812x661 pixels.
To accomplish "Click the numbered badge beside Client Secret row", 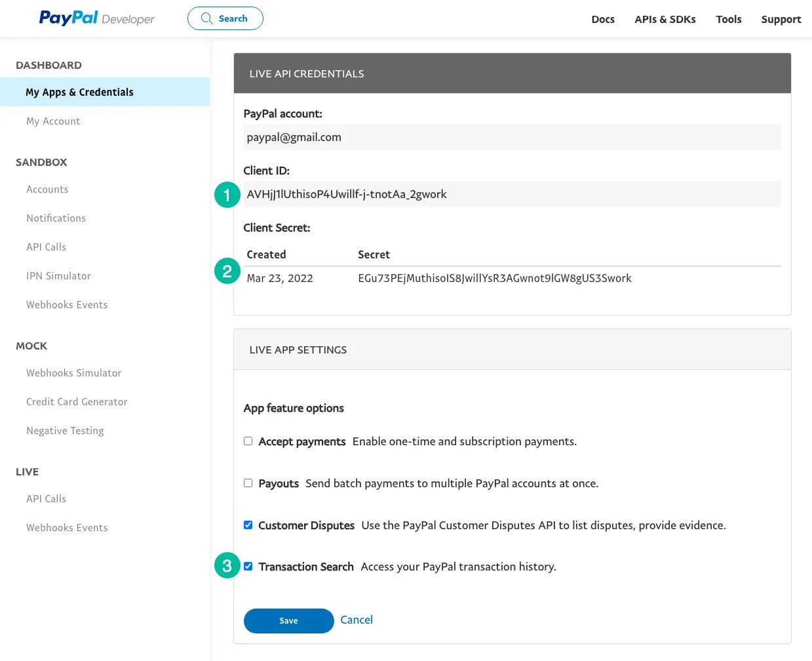I will click(227, 270).
